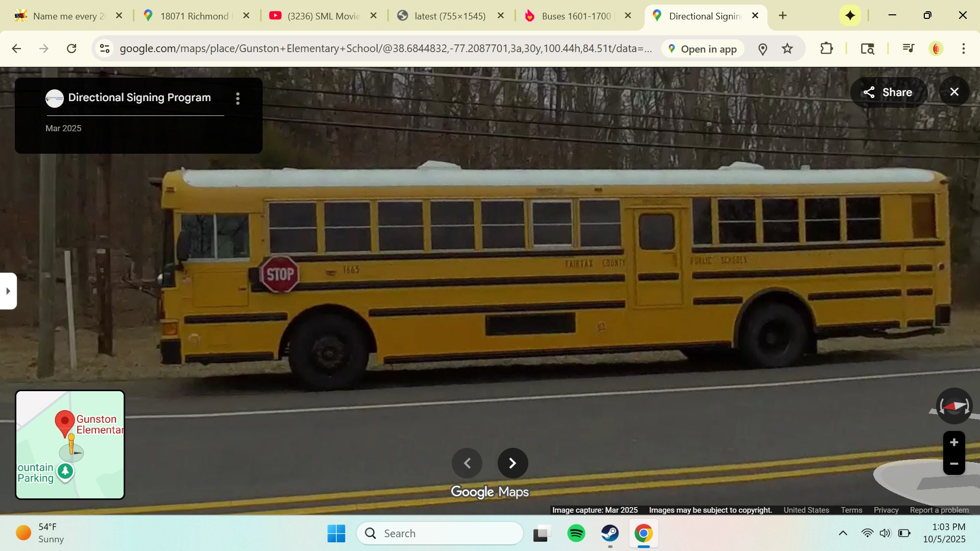Click the red Gunston Elementary map pin

[x=65, y=423]
